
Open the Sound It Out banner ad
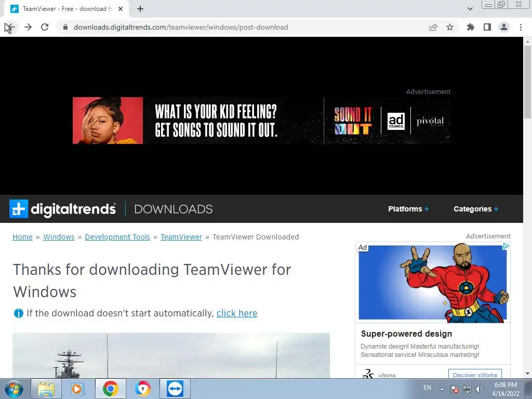[x=261, y=121]
